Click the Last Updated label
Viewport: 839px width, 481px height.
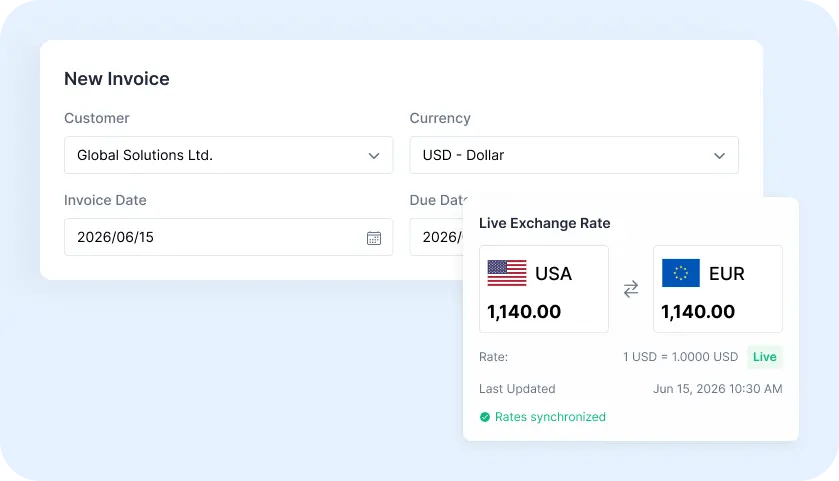517,389
